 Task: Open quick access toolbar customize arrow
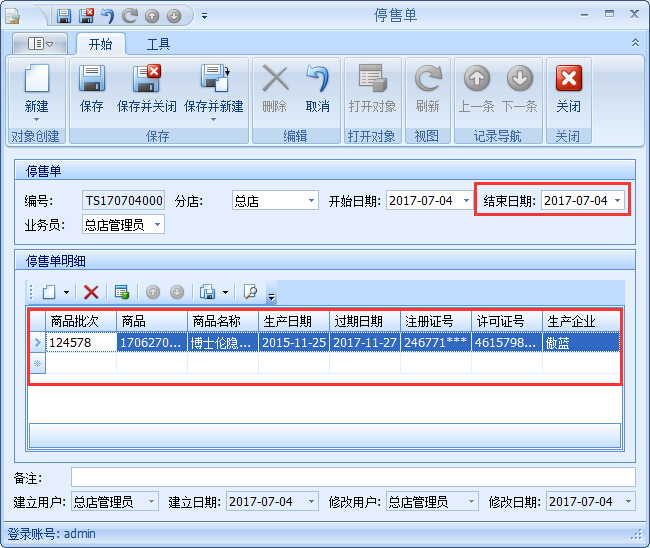[204, 16]
